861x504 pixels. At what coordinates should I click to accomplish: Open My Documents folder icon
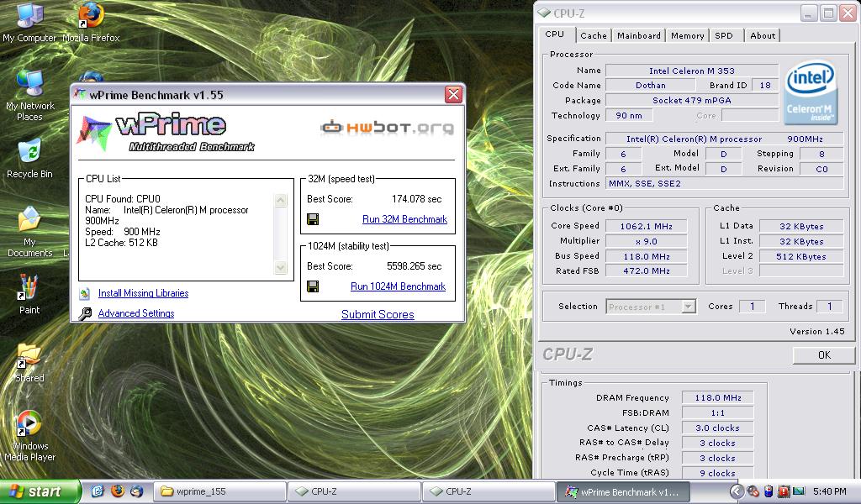[29, 232]
